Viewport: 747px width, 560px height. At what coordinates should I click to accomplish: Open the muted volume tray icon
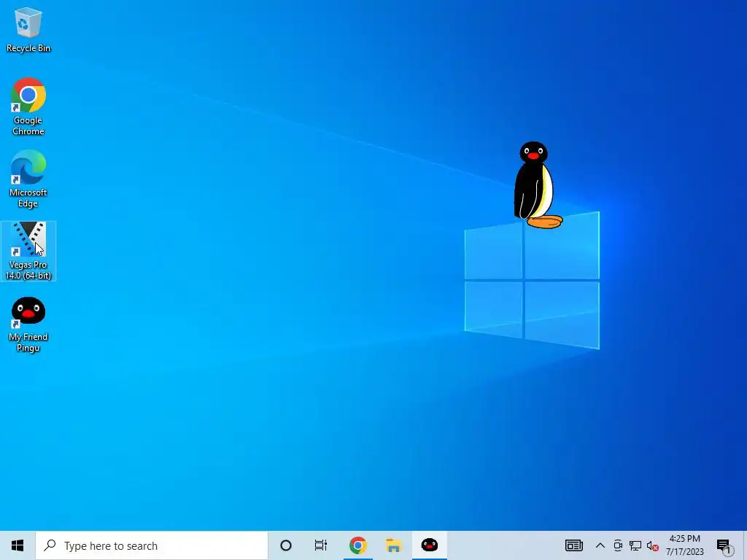(x=653, y=546)
